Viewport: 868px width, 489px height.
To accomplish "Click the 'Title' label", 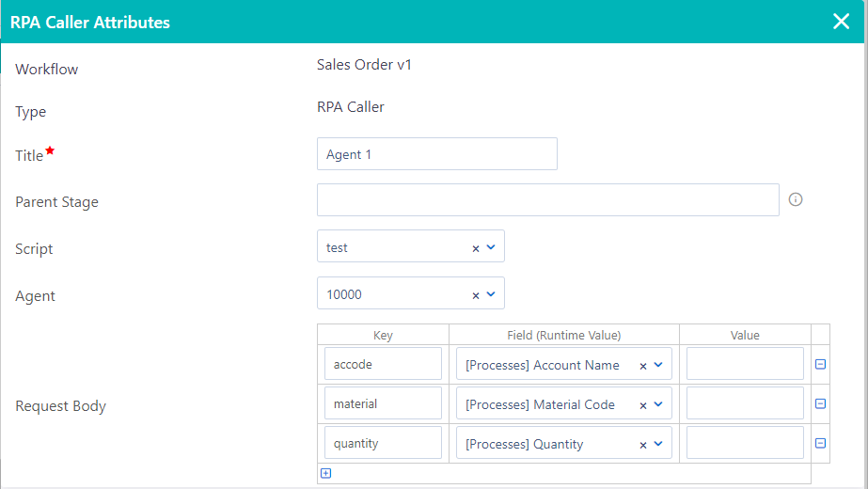I will point(29,155).
